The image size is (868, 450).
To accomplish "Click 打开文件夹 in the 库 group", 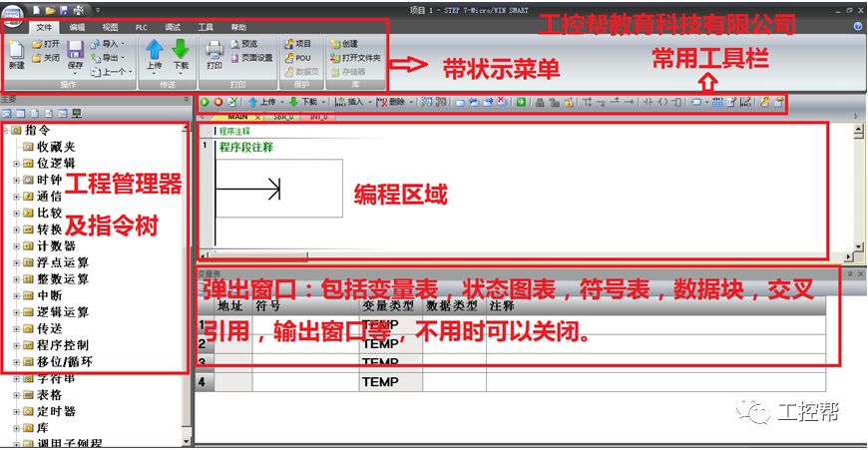I will (355, 58).
